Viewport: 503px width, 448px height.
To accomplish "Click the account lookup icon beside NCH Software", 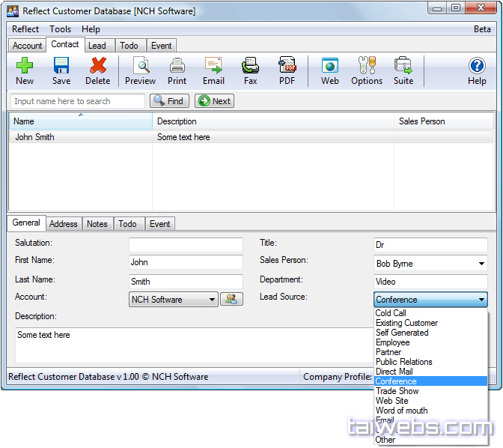I will pyautogui.click(x=231, y=300).
